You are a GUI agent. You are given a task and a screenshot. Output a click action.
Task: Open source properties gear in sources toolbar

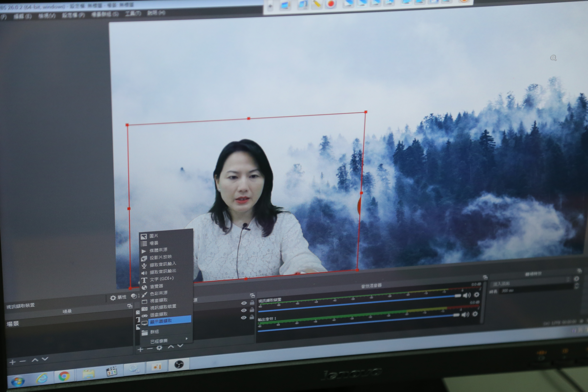click(x=159, y=348)
